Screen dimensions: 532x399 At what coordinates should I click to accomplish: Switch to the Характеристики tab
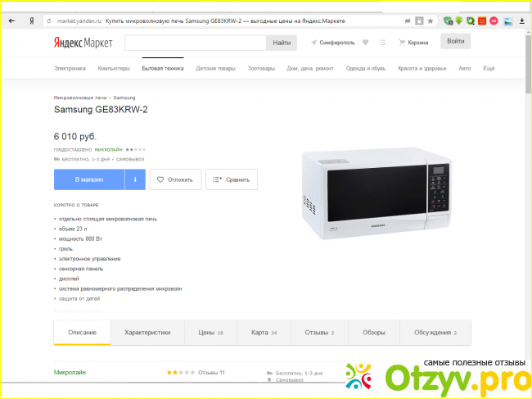[147, 333]
